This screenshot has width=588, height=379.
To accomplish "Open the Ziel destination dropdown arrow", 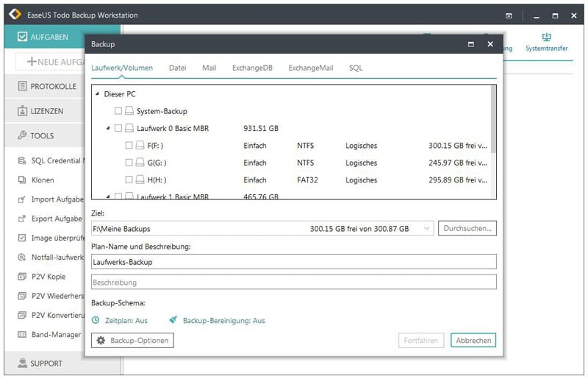I will pos(426,228).
